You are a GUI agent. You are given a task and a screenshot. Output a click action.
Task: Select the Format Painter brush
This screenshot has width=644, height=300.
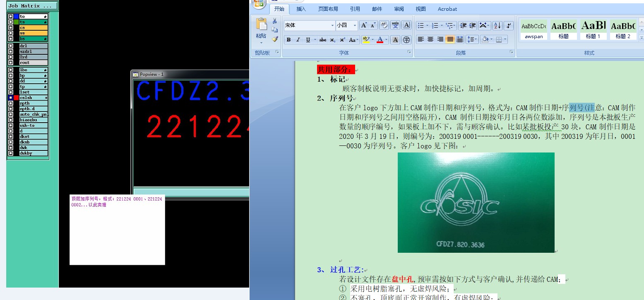(x=274, y=39)
